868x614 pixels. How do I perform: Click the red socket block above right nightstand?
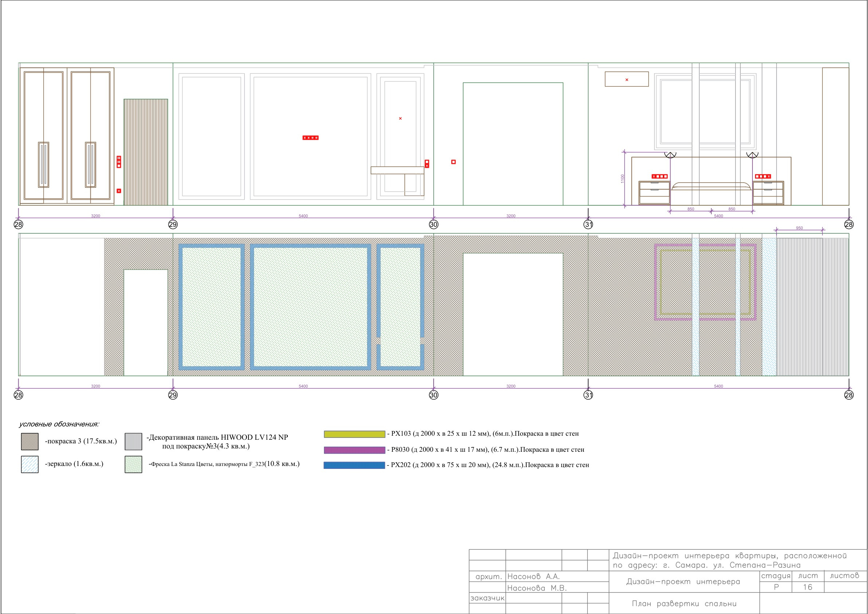click(763, 176)
